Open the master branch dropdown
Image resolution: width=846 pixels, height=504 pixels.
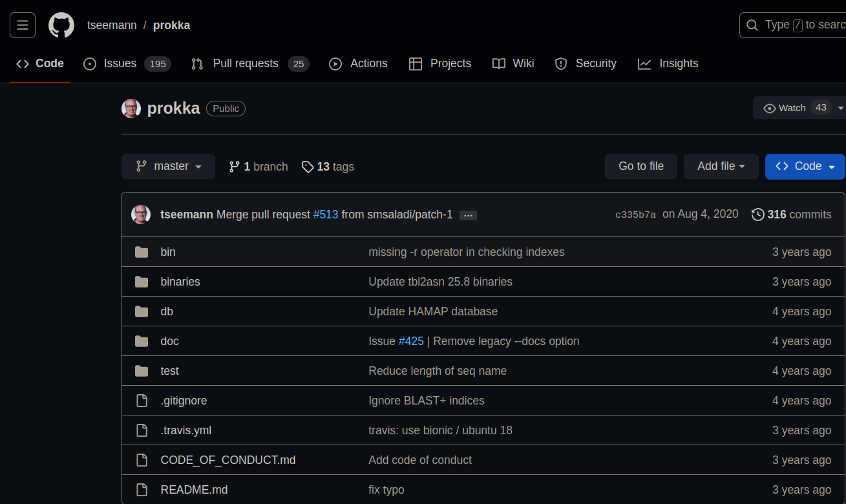coord(169,166)
